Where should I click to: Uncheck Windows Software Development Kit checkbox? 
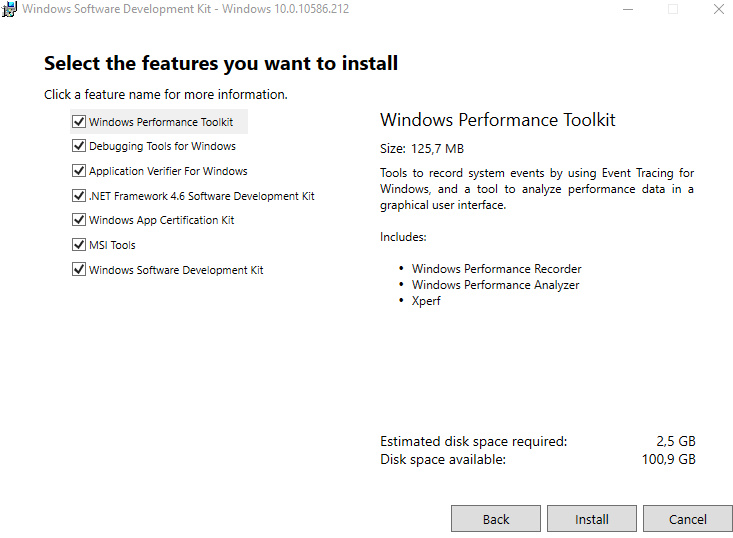pos(79,269)
